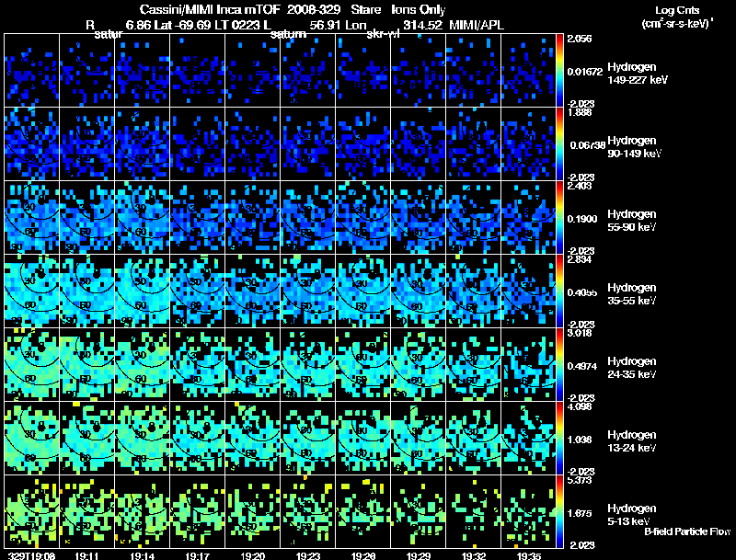Click the 'Hydrogen 5-13 keV' row label
This screenshot has height=560, width=736.
[x=632, y=515]
